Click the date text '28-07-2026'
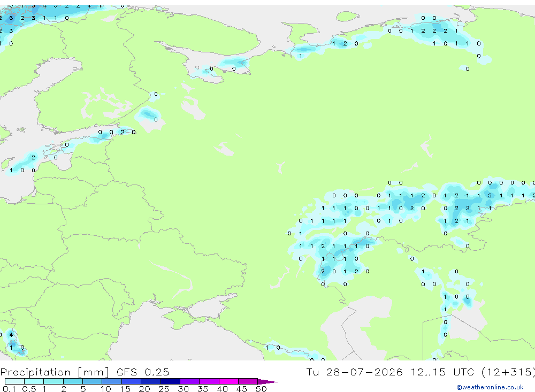Screen dimensions: 535x392 364,372
